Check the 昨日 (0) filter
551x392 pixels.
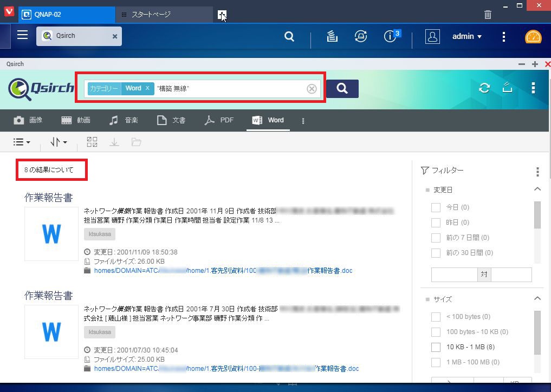[x=436, y=223]
